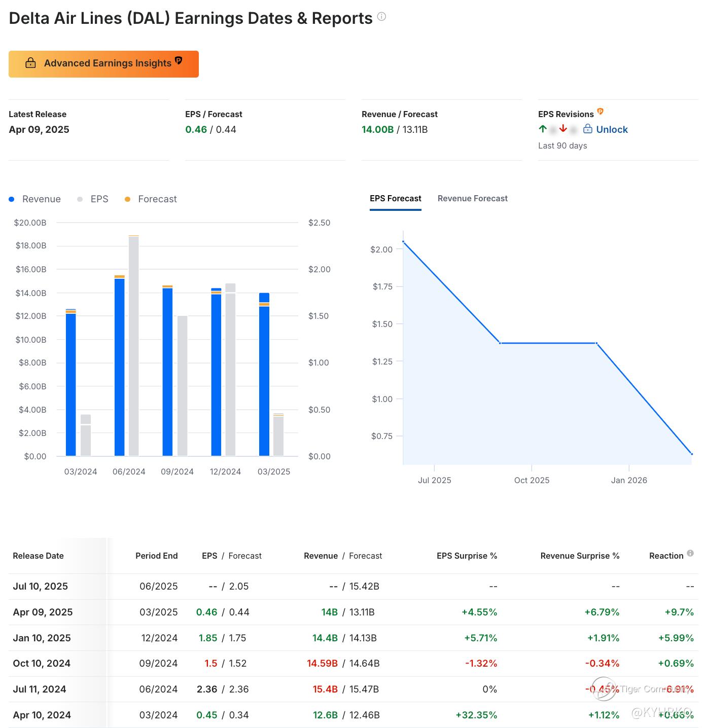This screenshot has height=728, width=705.
Task: Click the lock icon on Advanced Earnings Insights
Action: point(30,63)
